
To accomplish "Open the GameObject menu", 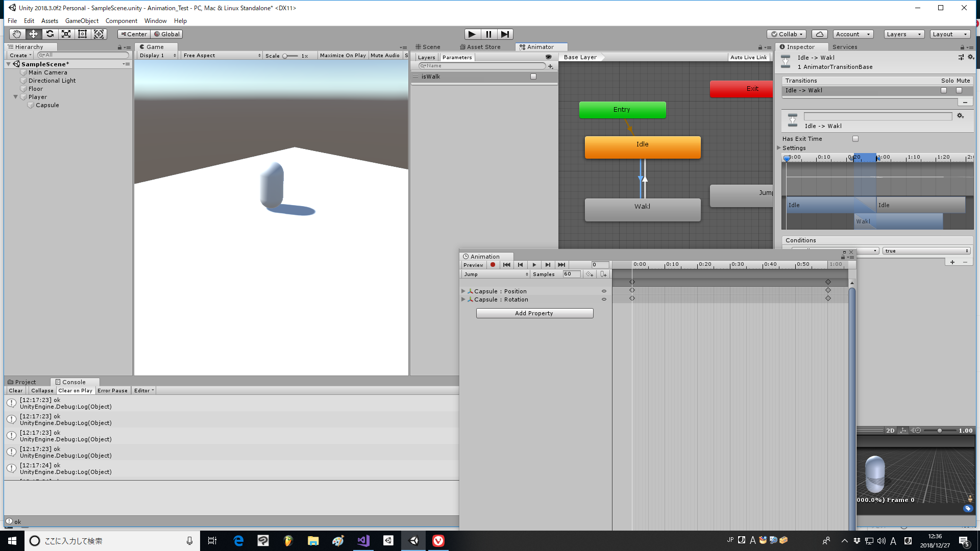I will (x=82, y=21).
